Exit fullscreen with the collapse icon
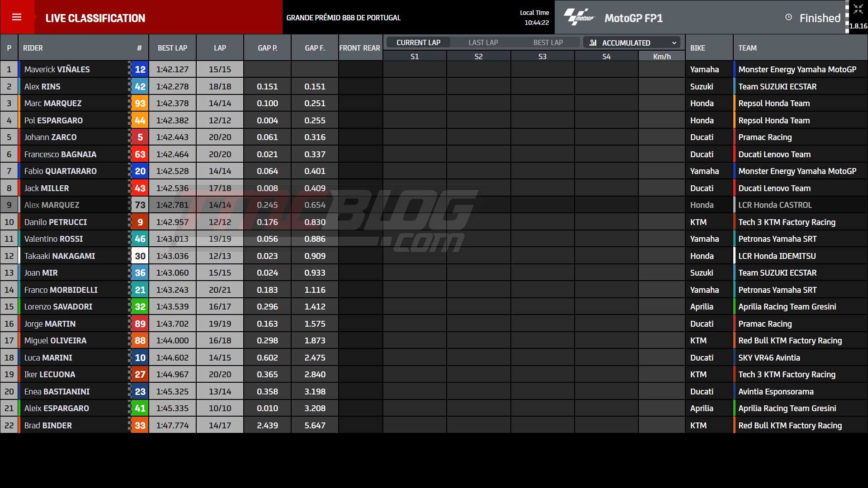 pyautogui.click(x=858, y=9)
